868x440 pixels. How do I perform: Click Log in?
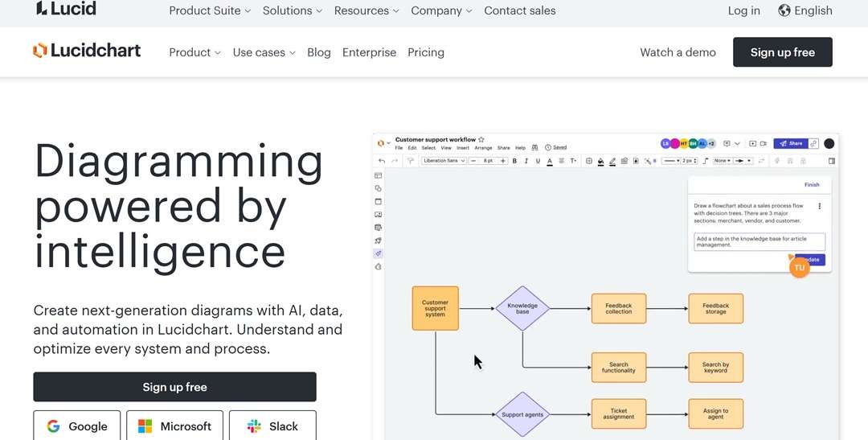coord(744,10)
